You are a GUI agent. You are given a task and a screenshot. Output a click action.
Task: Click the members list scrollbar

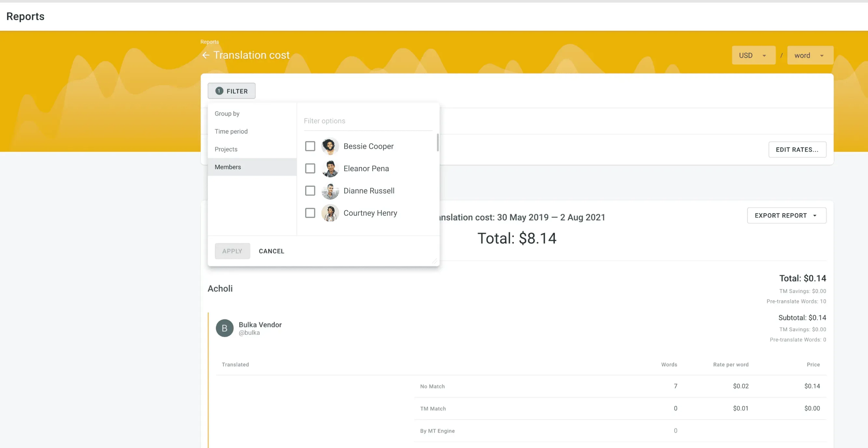click(437, 143)
